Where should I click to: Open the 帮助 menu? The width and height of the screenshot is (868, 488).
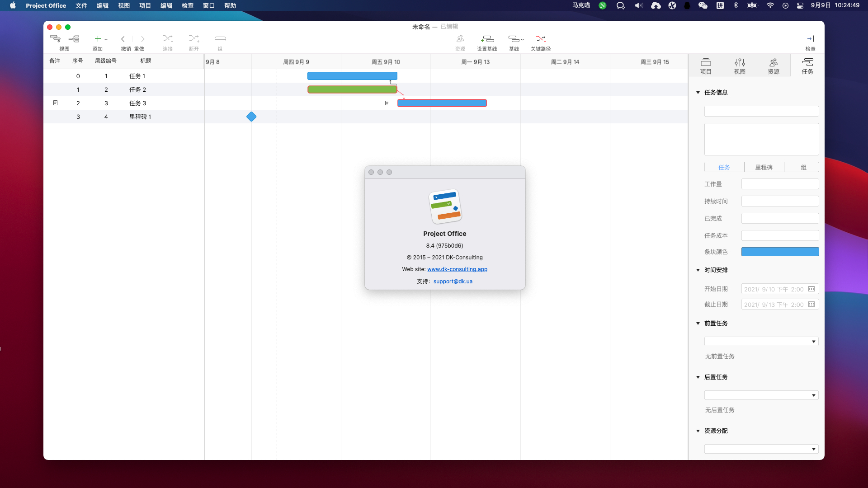(x=230, y=5)
